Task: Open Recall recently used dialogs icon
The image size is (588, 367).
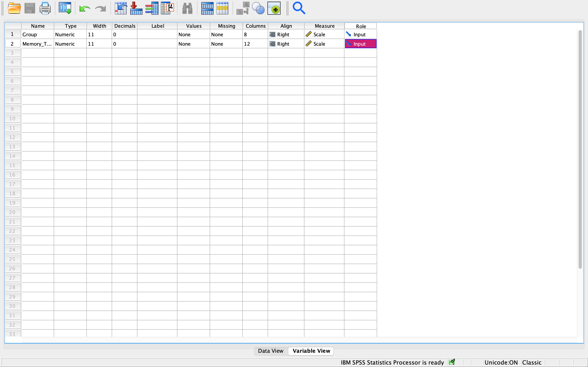Action: point(65,9)
